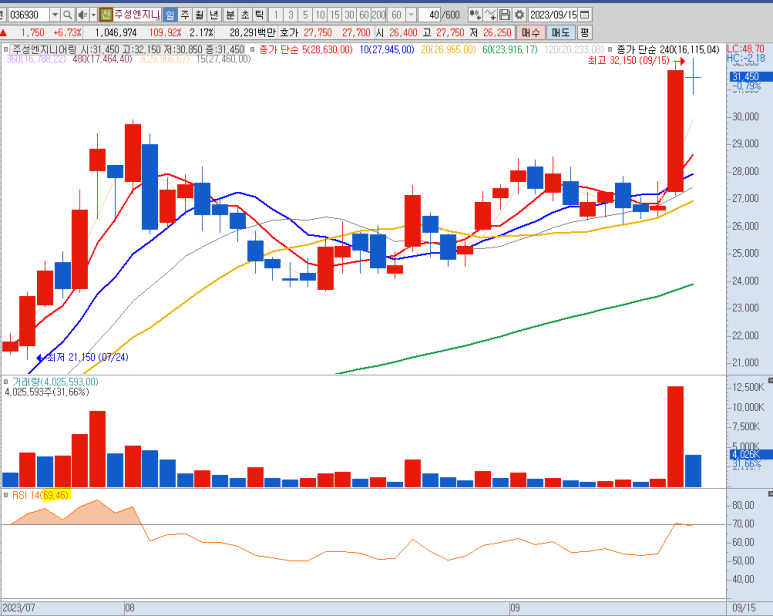The image size is (773, 616).
Task: Click the add line indicator icon
Action: pyautogui.click(x=490, y=15)
